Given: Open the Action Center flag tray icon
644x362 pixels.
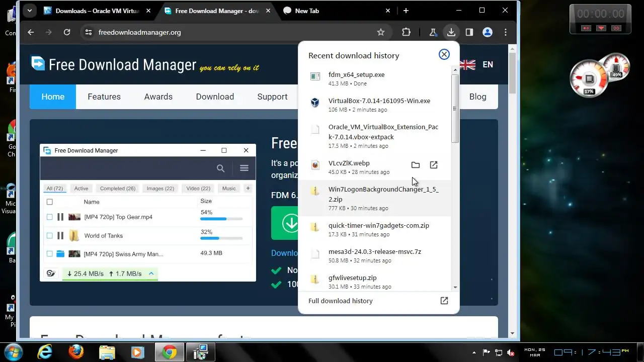Looking at the screenshot, I should click(x=487, y=352).
